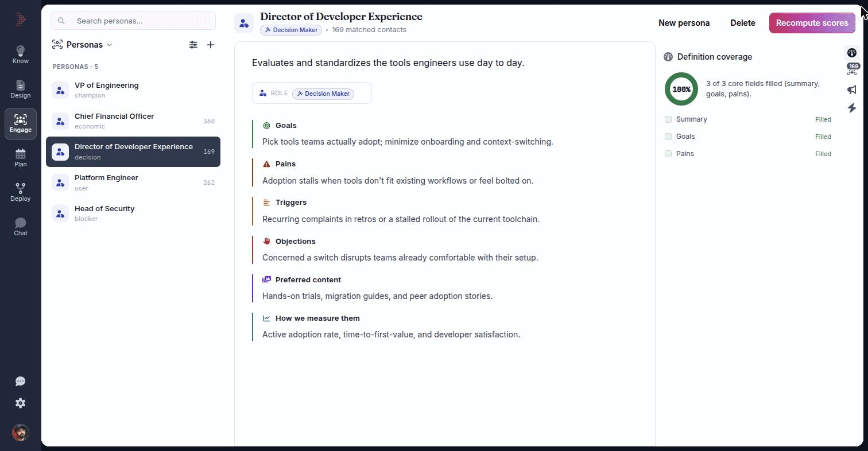Open settings via the gear icon

21,403
